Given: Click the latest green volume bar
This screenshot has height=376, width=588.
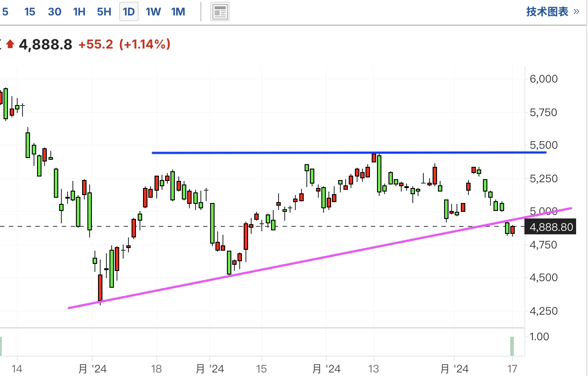Looking at the screenshot, I should click(x=512, y=346).
